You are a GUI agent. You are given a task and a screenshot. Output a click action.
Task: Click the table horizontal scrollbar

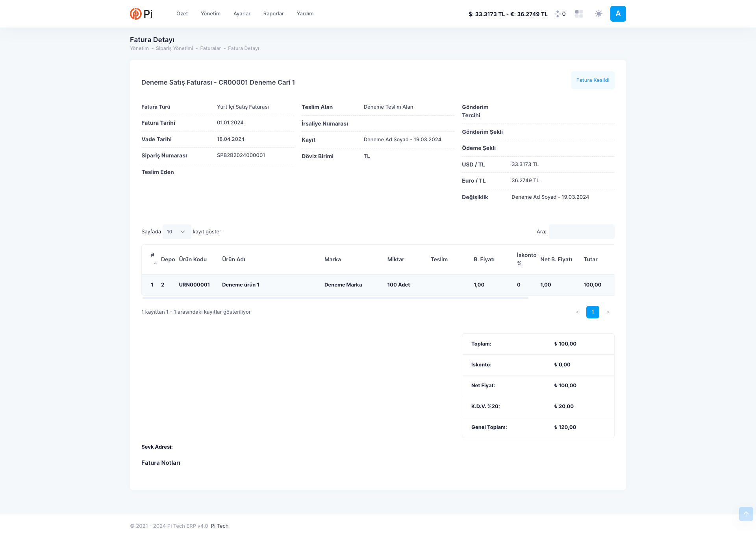(x=335, y=298)
